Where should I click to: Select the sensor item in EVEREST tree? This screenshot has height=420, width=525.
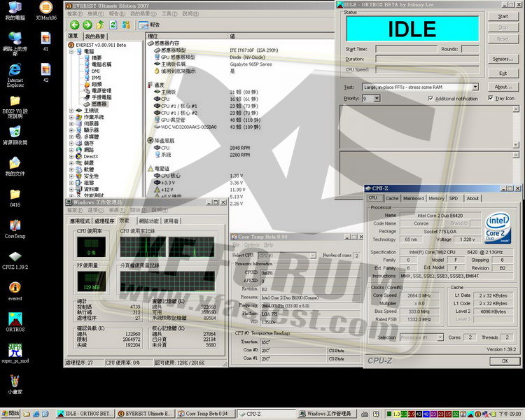click(95, 104)
